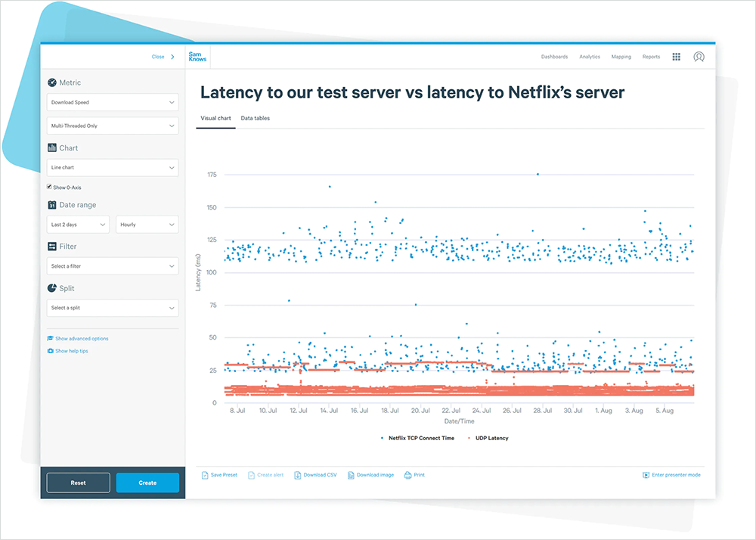Click the Print icon

408,475
